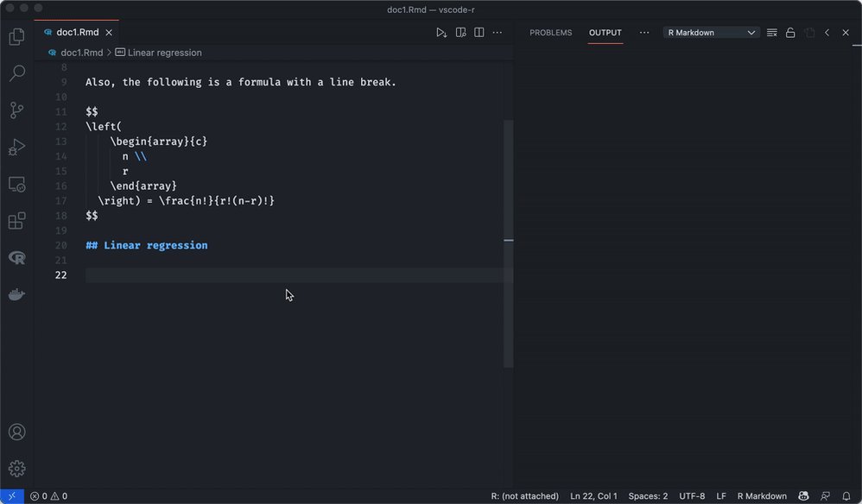Select the Source Control icon
The width and height of the screenshot is (862, 504).
(16, 110)
